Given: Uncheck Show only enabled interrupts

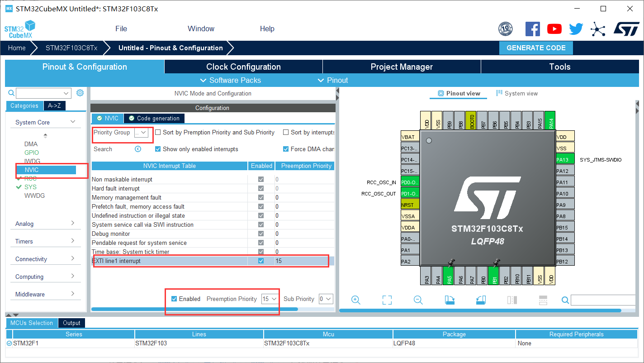Looking at the screenshot, I should (x=158, y=149).
